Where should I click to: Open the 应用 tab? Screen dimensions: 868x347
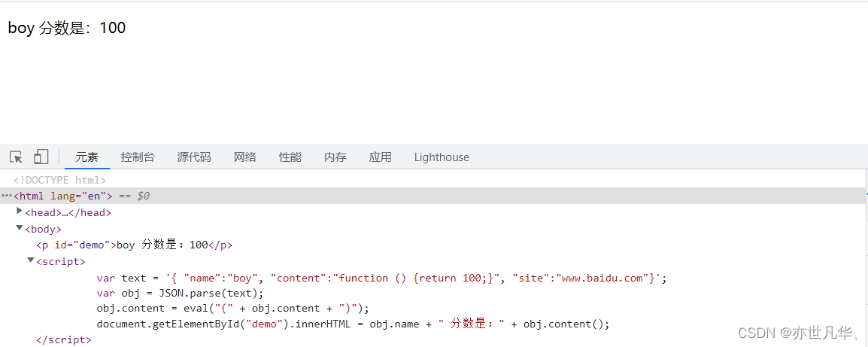tap(381, 157)
